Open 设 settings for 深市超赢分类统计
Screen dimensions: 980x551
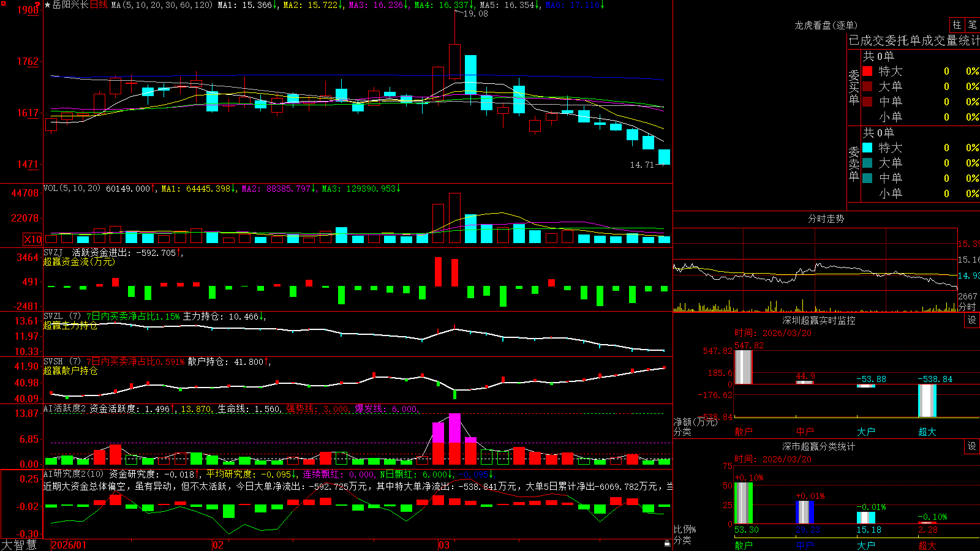972,446
